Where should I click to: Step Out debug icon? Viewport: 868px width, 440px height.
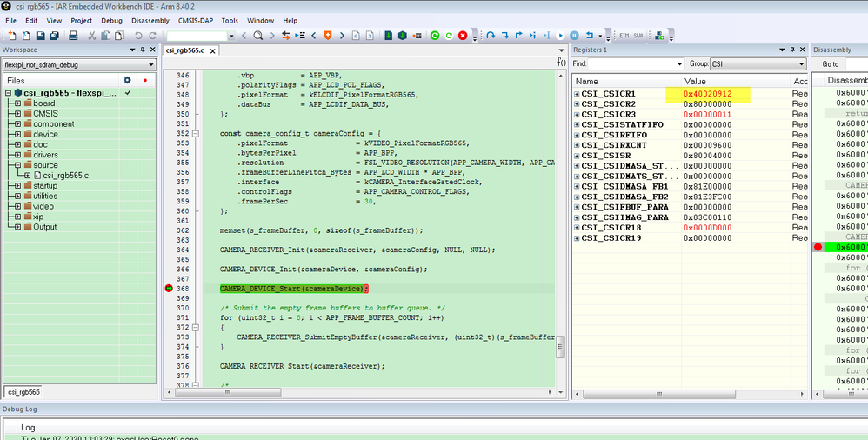click(518, 36)
